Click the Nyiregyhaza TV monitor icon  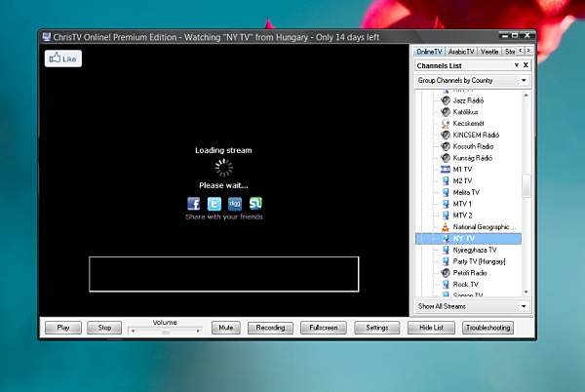tap(446, 250)
